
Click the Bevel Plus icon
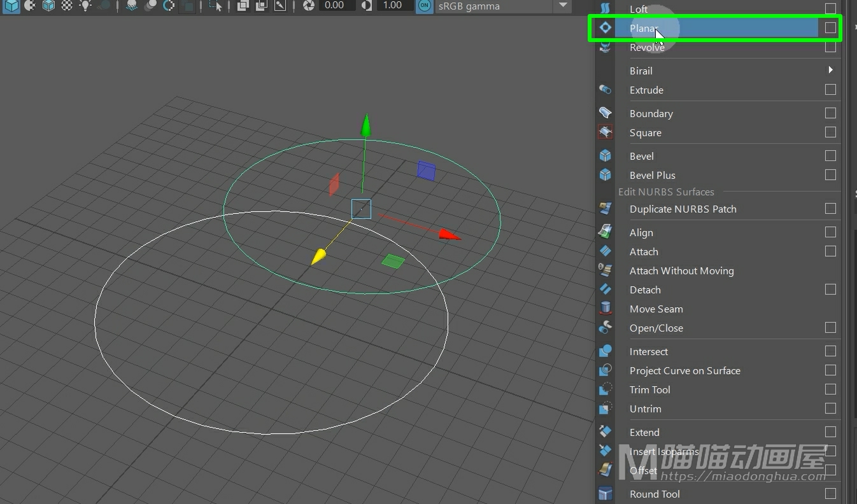605,175
